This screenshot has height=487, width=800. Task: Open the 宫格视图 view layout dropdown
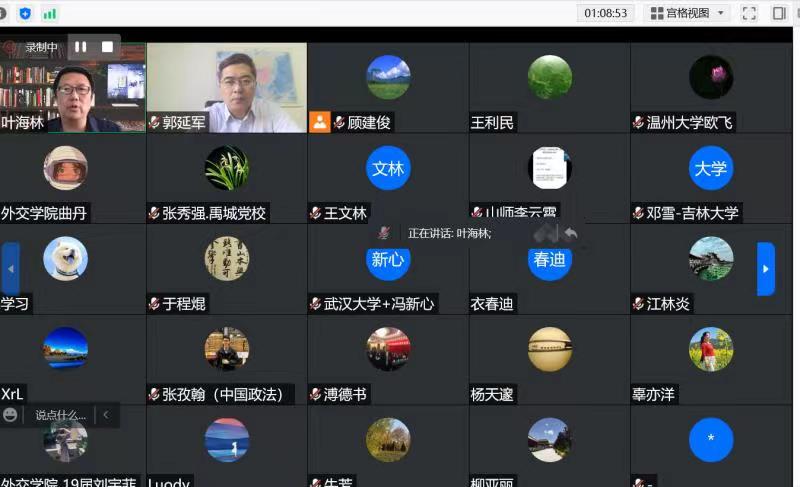click(x=688, y=13)
